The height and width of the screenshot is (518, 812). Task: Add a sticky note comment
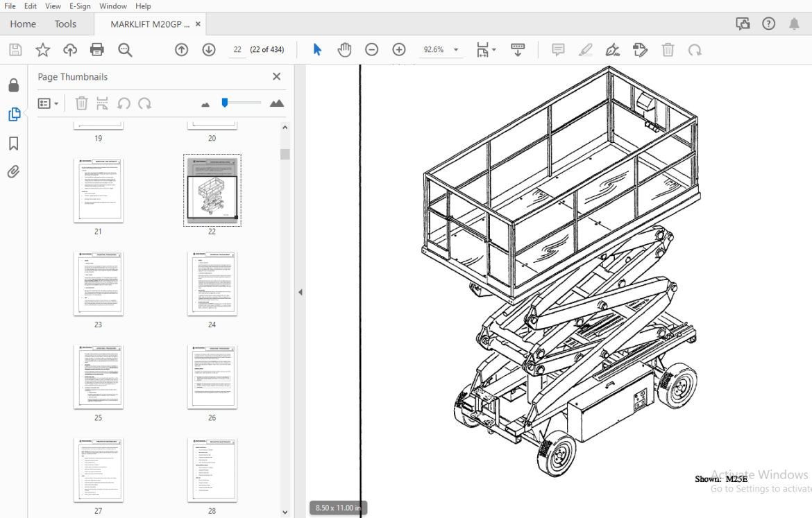coord(558,50)
